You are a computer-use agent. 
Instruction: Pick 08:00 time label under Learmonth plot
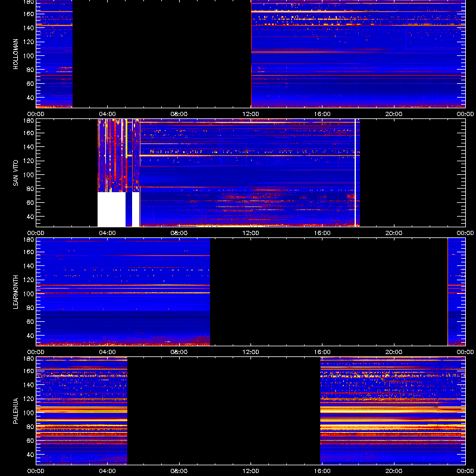[x=179, y=352]
